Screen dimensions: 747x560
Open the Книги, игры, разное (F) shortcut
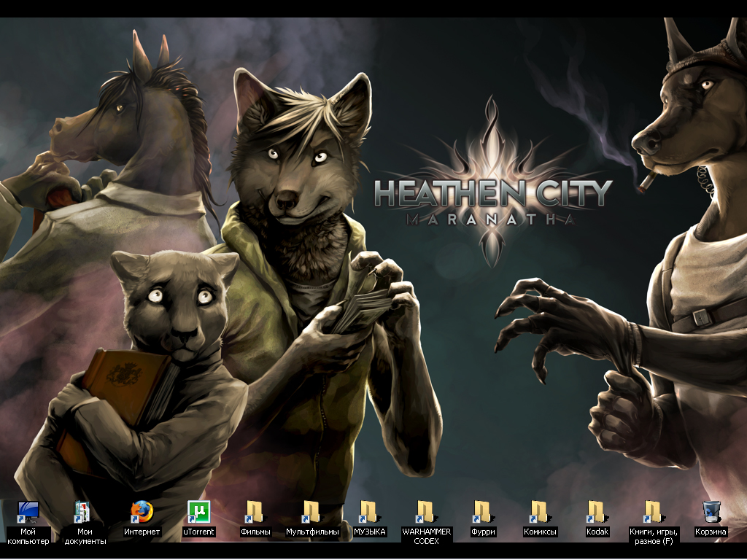(654, 513)
